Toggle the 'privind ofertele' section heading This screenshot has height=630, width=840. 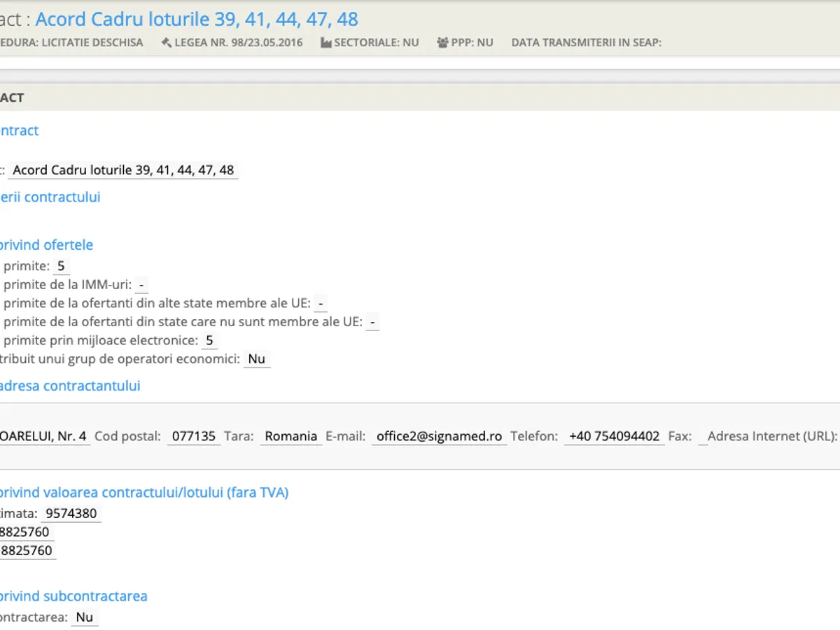click(46, 245)
